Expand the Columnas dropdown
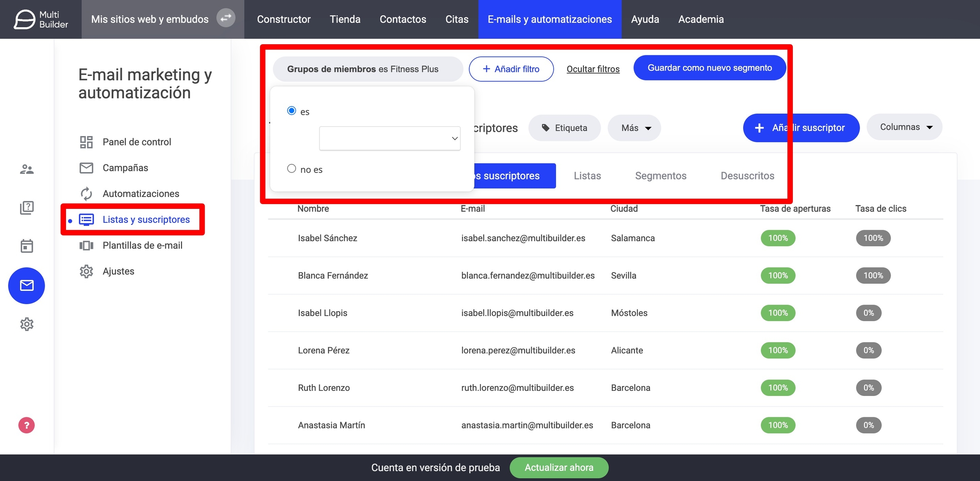Screen dimensions: 980x481 click(904, 127)
